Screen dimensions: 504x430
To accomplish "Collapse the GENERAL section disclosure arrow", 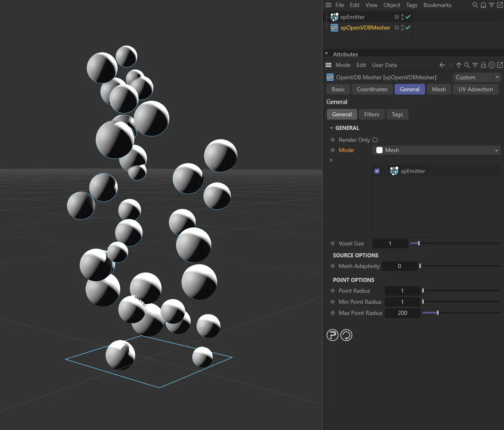I will [332, 128].
